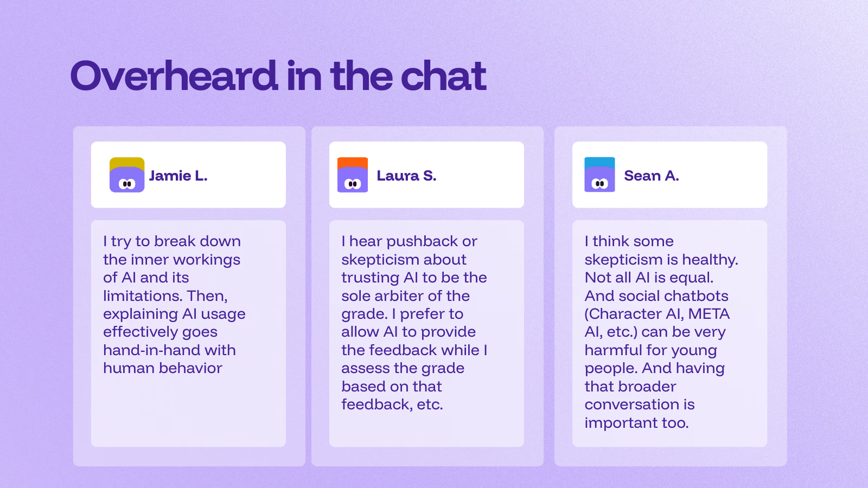This screenshot has width=868, height=488.
Task: Click the word 'chat' in the title
Action: pyautogui.click(x=443, y=76)
